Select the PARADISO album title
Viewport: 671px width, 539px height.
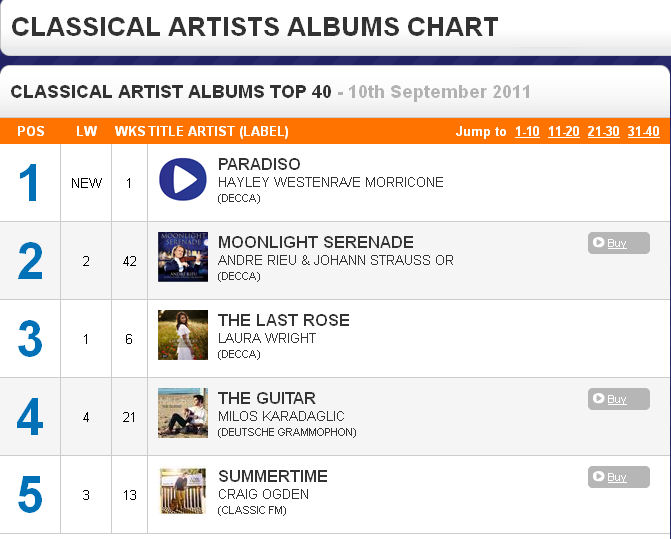(x=259, y=164)
